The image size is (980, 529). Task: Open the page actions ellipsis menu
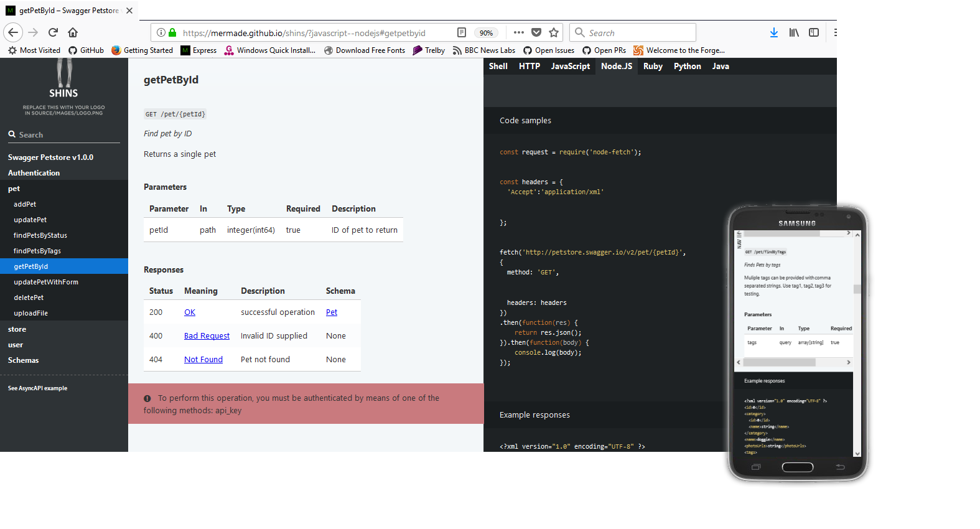(x=519, y=32)
